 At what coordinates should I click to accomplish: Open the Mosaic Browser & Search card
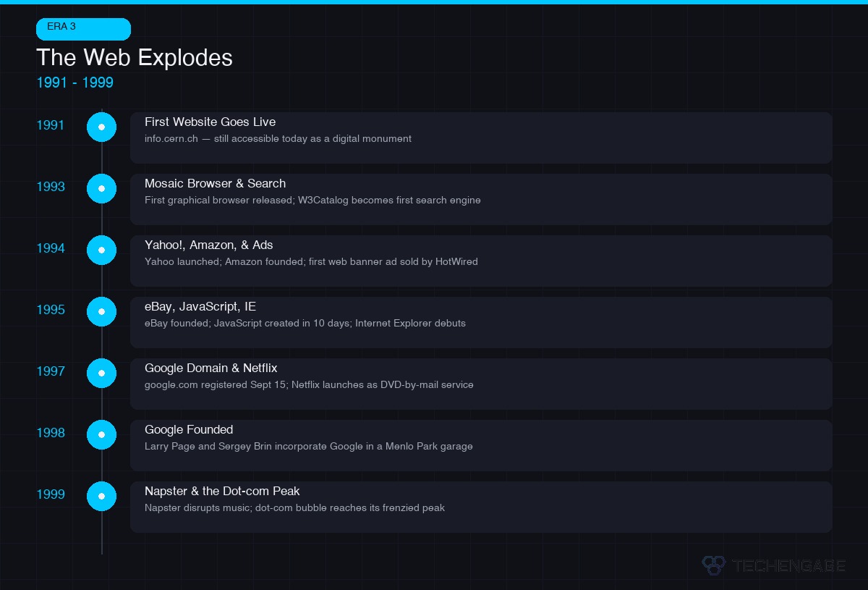click(x=481, y=199)
